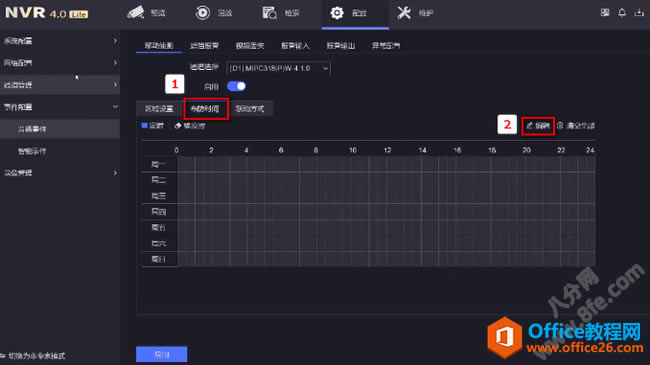Switch to the Alarm Output tab
Image resolution: width=650 pixels, height=365 pixels.
click(x=341, y=46)
